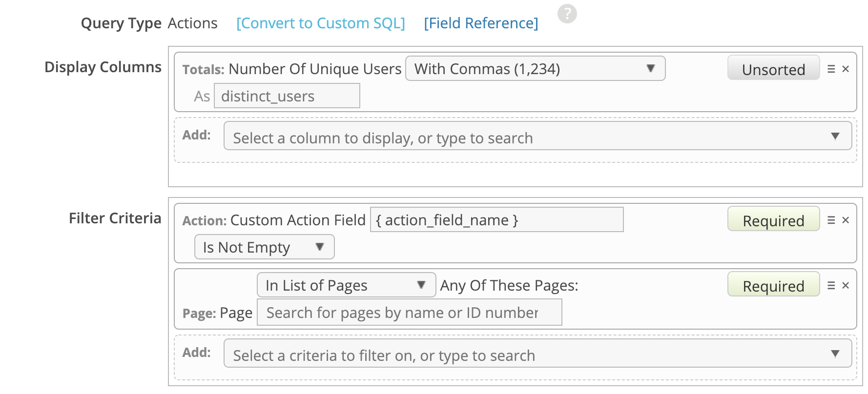Remove the Page filter row
The image size is (868, 394).
846,286
